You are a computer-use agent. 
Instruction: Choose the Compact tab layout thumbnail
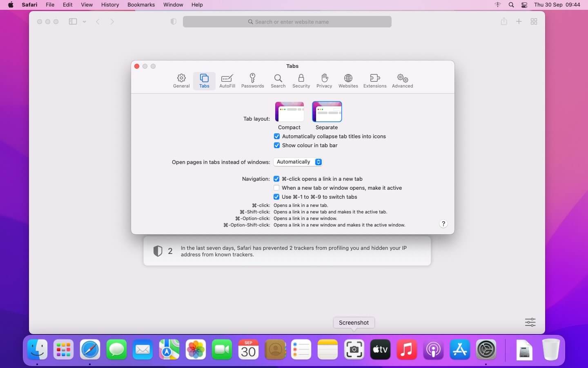pos(290,112)
